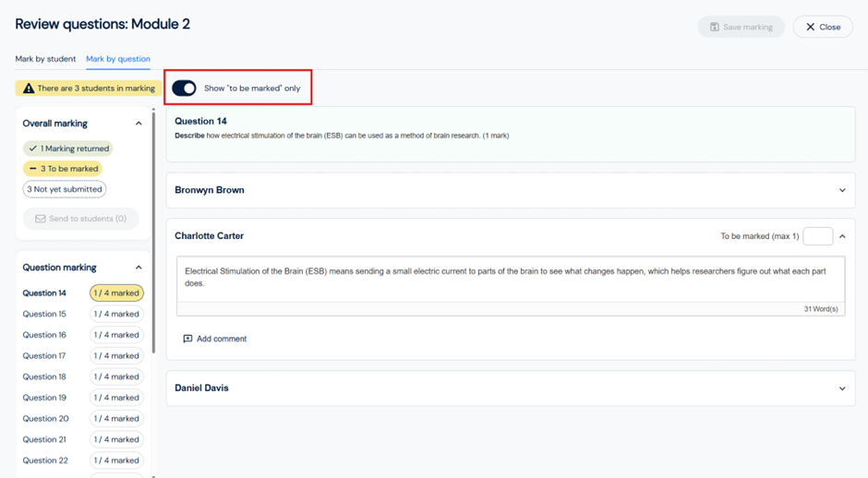Click the 3 Not yet submitted badge
The image size is (868, 478).
[x=65, y=189]
